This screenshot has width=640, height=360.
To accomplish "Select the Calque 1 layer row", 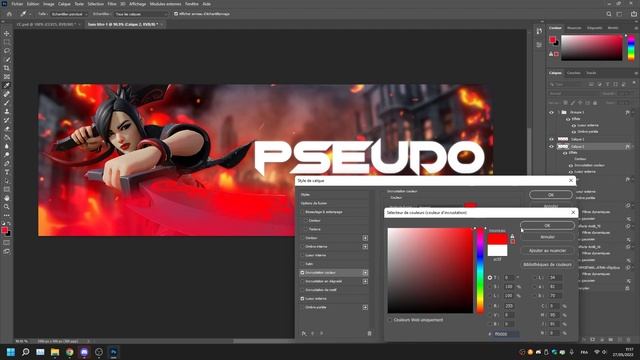I will (x=591, y=139).
